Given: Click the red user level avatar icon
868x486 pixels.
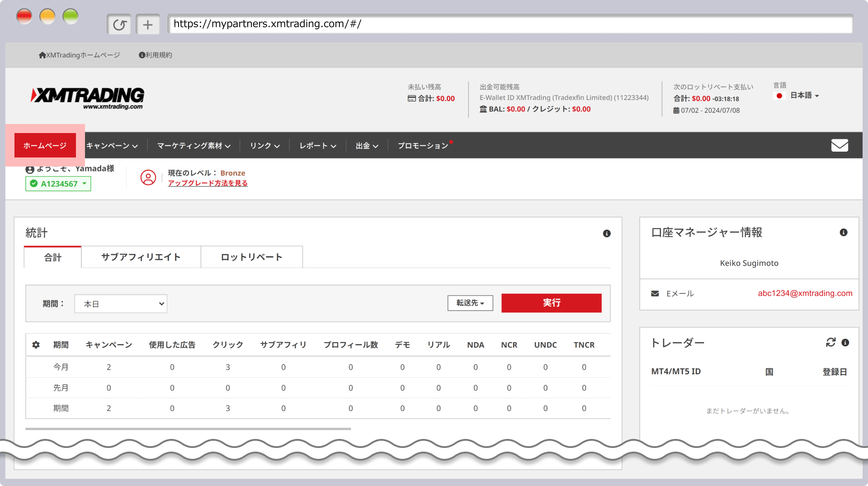Looking at the screenshot, I should [x=148, y=177].
